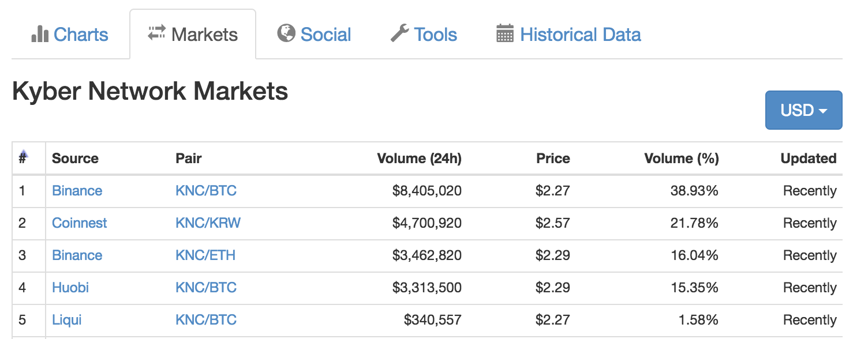Open the Historical Data tab
This screenshot has width=868, height=339.
[580, 35]
